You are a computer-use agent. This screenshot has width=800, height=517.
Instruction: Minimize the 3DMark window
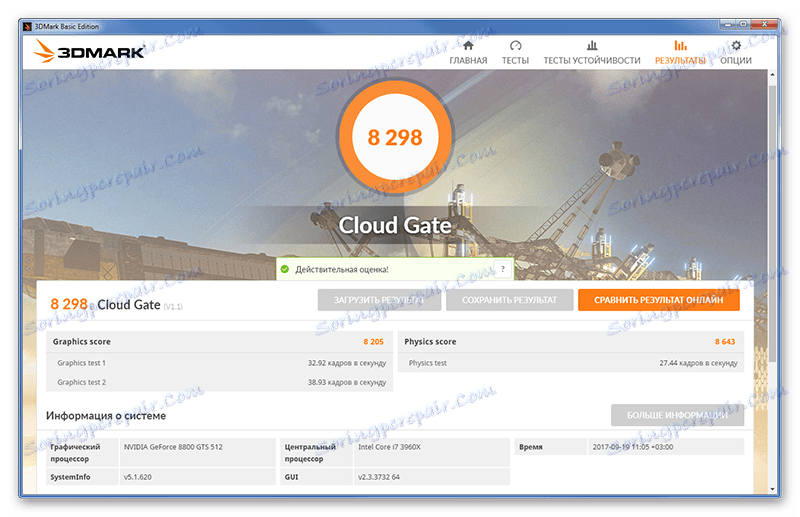pos(728,23)
